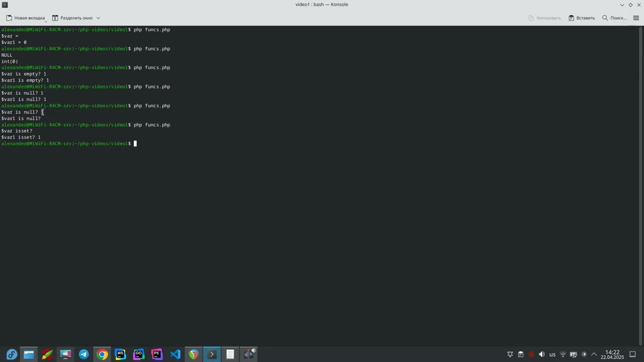Switch to Google Chrome in taskbar
The width and height of the screenshot is (644, 362).
[102, 354]
